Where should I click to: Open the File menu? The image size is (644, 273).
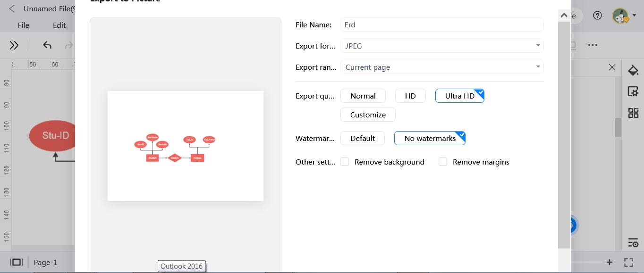(x=23, y=25)
